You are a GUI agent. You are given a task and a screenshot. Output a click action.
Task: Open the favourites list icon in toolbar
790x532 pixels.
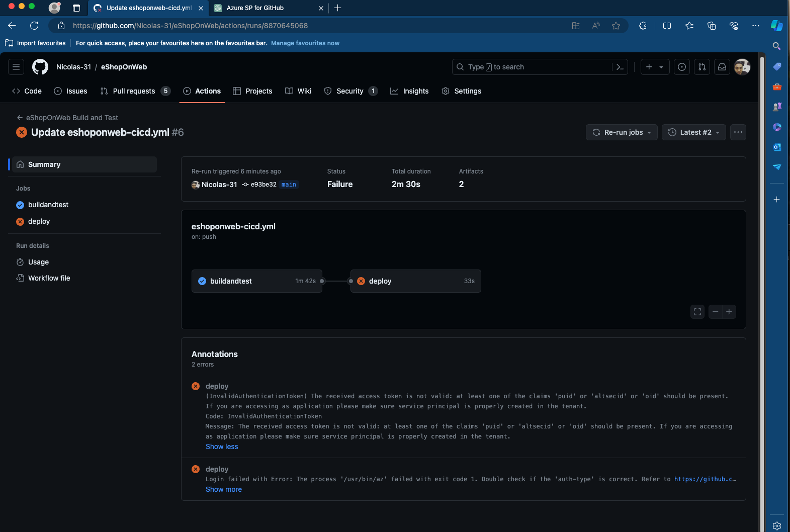click(x=689, y=26)
